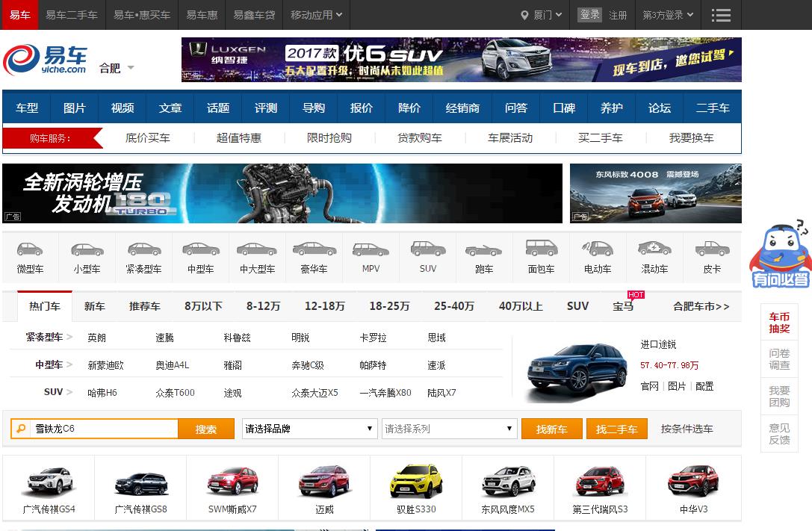Click the 找二手车 button
The image size is (812, 531).
tap(617, 429)
